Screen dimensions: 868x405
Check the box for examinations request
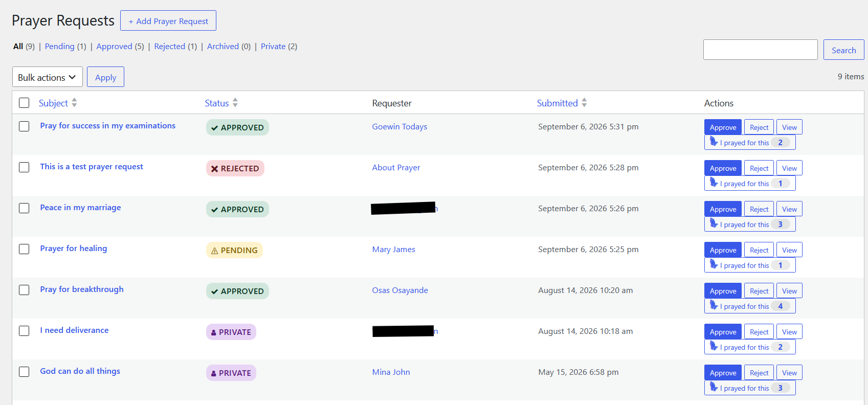[24, 126]
